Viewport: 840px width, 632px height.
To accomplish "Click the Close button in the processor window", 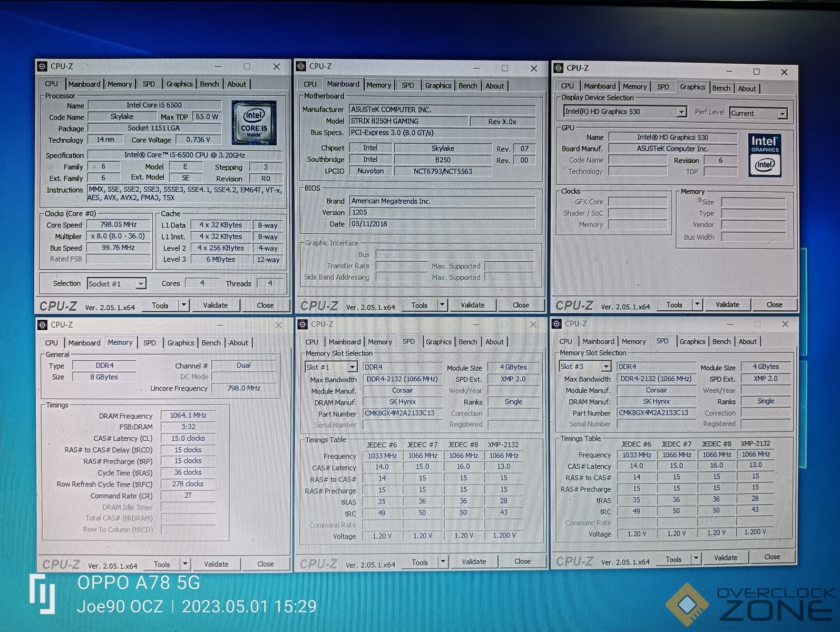I will [x=266, y=305].
